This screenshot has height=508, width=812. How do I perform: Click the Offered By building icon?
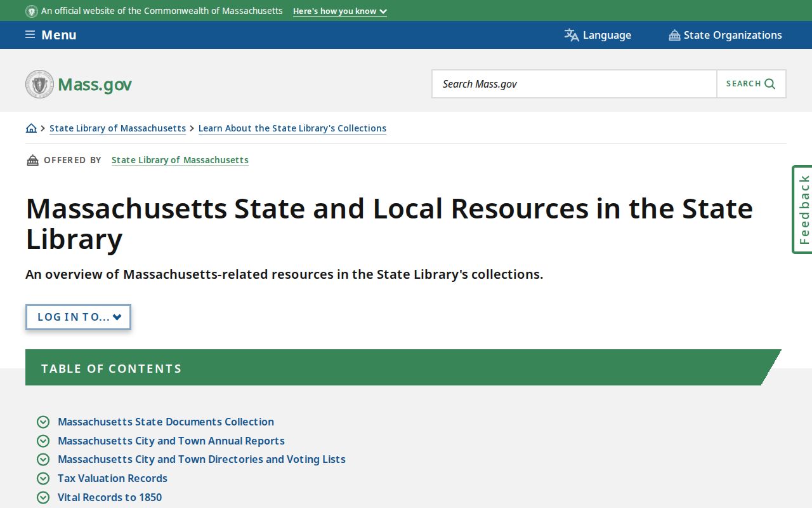[x=32, y=160]
